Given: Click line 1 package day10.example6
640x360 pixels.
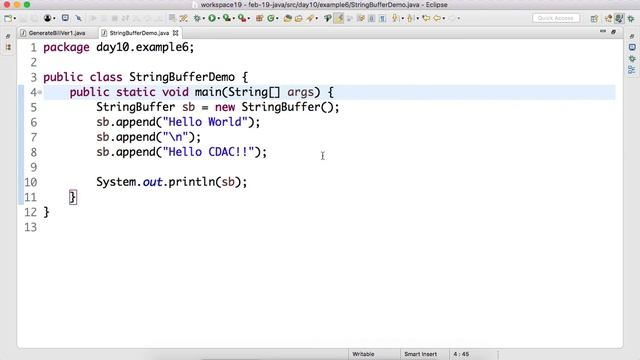Looking at the screenshot, I should click(119, 48).
